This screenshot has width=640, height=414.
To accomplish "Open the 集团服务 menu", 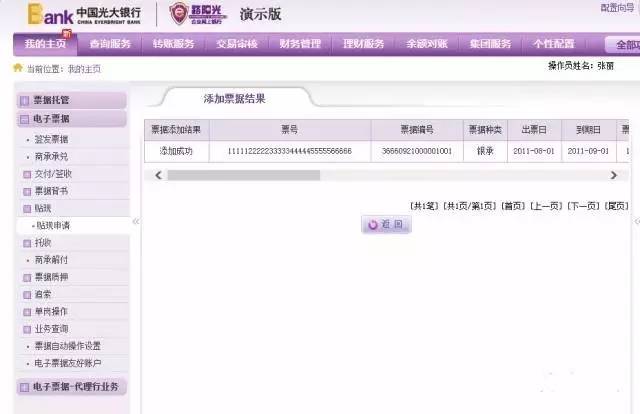I will click(x=490, y=44).
